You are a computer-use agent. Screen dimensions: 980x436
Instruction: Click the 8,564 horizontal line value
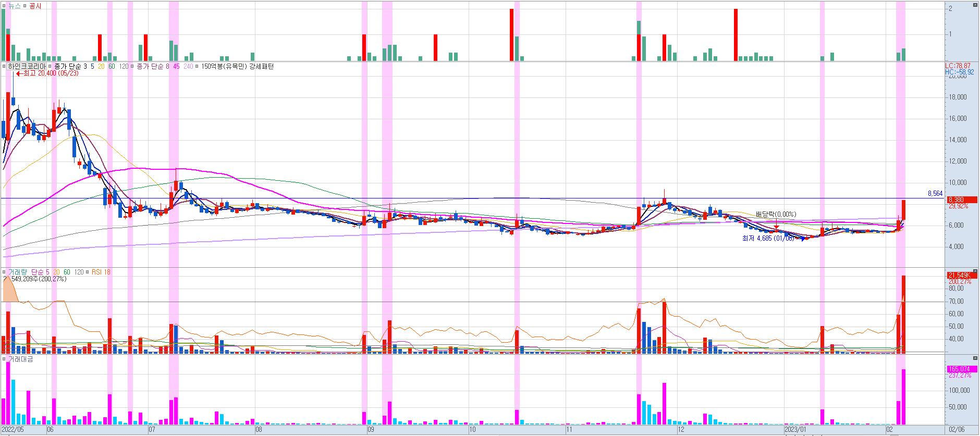pyautogui.click(x=935, y=193)
